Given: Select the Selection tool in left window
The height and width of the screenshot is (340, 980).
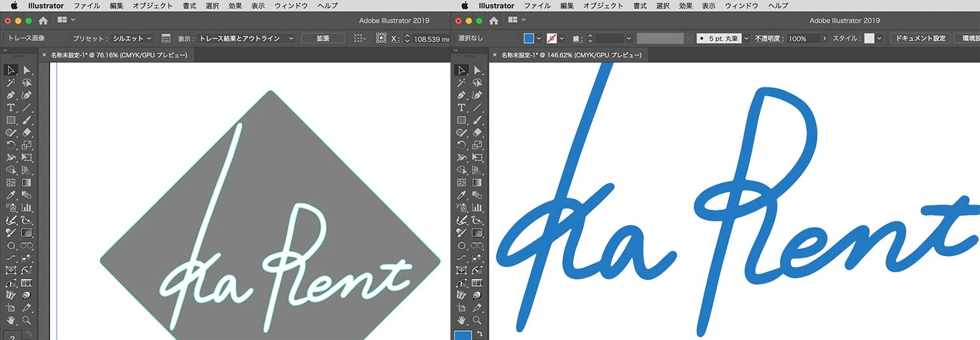Looking at the screenshot, I should 11,70.
